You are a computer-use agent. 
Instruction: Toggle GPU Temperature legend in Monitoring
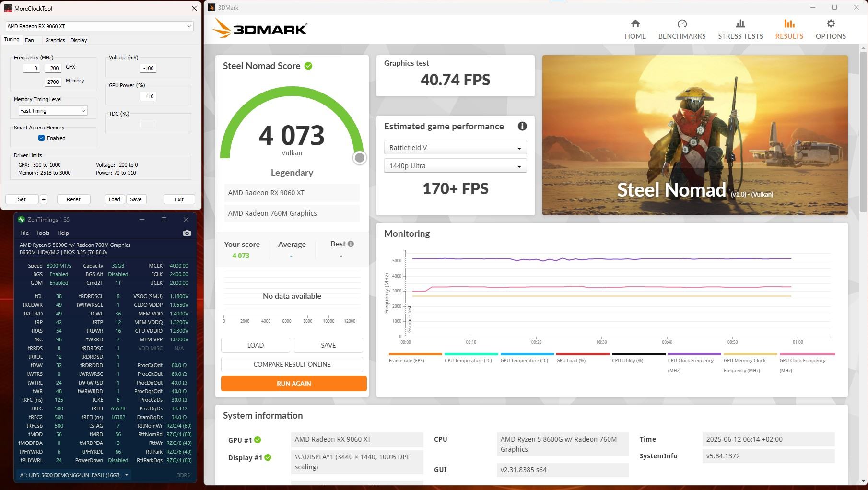pyautogui.click(x=527, y=357)
